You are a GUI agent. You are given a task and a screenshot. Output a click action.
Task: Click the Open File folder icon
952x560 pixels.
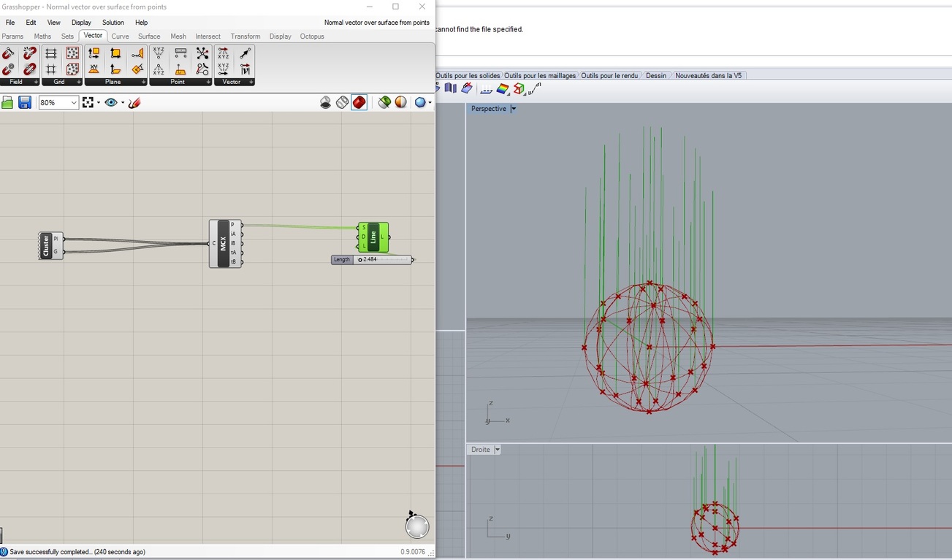point(7,103)
